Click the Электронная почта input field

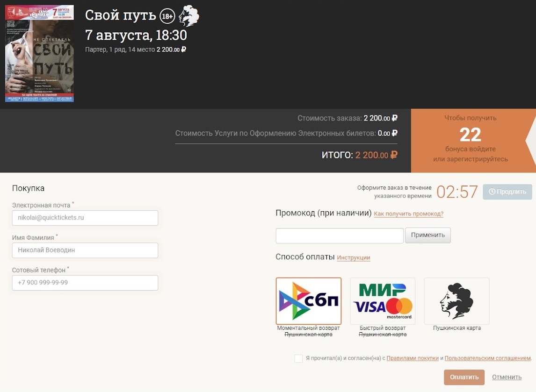85,218
